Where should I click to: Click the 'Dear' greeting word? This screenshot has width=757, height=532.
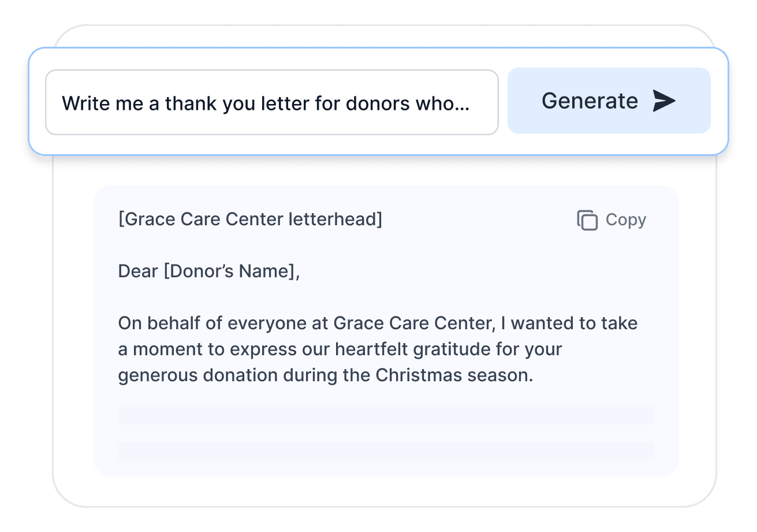(138, 271)
